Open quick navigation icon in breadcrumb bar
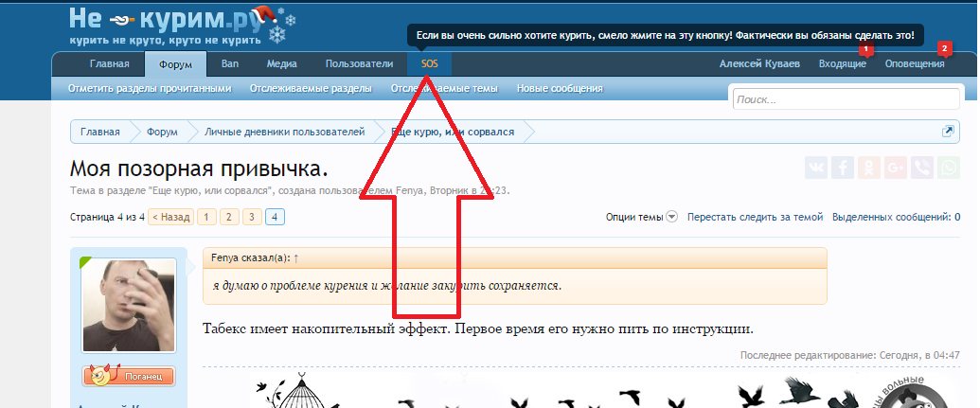 (x=948, y=132)
